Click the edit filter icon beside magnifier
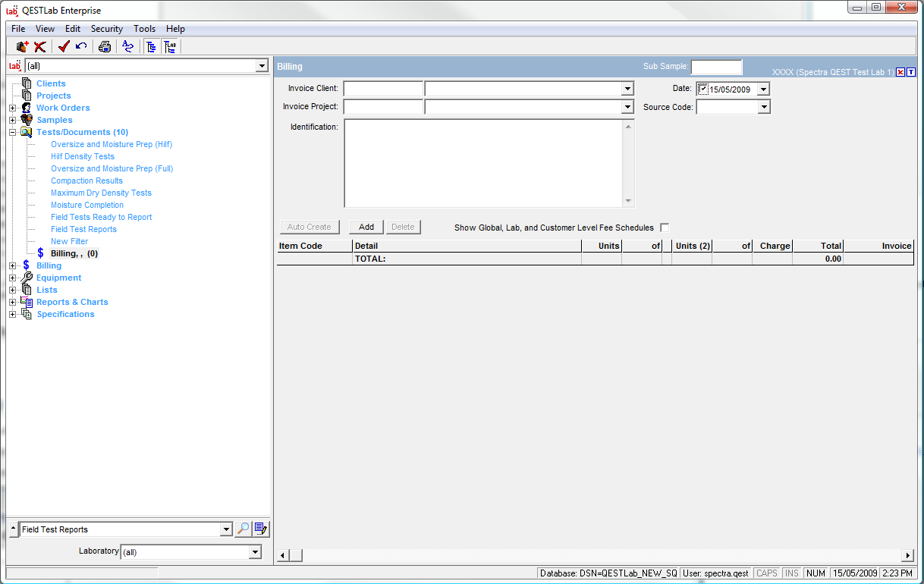Image resolution: width=924 pixels, height=584 pixels. coord(261,529)
